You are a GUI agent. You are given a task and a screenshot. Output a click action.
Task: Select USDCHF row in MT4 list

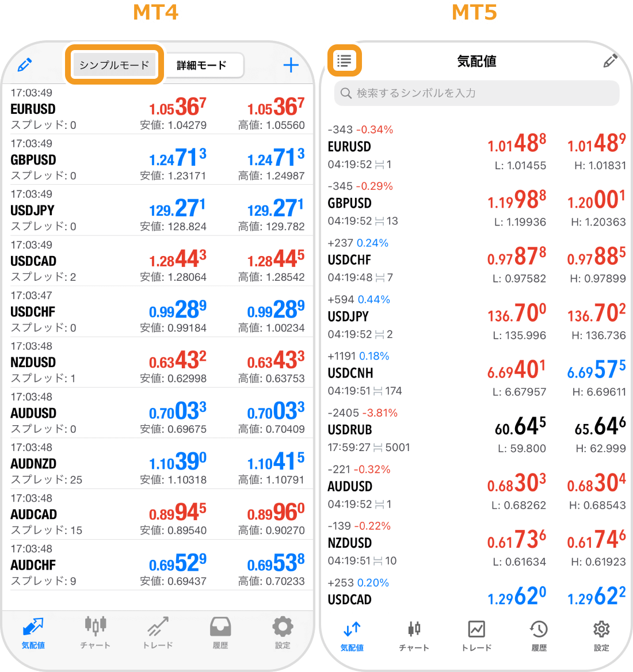[x=158, y=312]
